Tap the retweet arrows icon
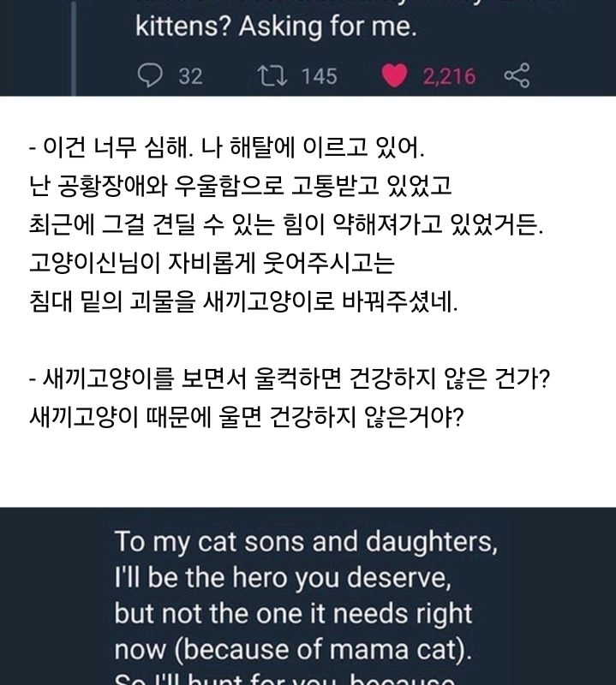Image resolution: width=616 pixels, height=685 pixels. pos(271,76)
